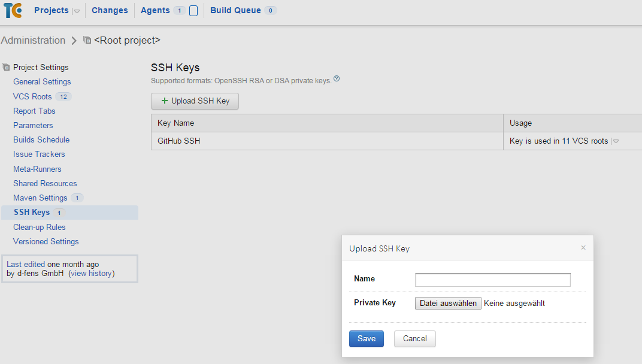Open the Changes tab
Screen dimensions: 642x364
point(110,10)
